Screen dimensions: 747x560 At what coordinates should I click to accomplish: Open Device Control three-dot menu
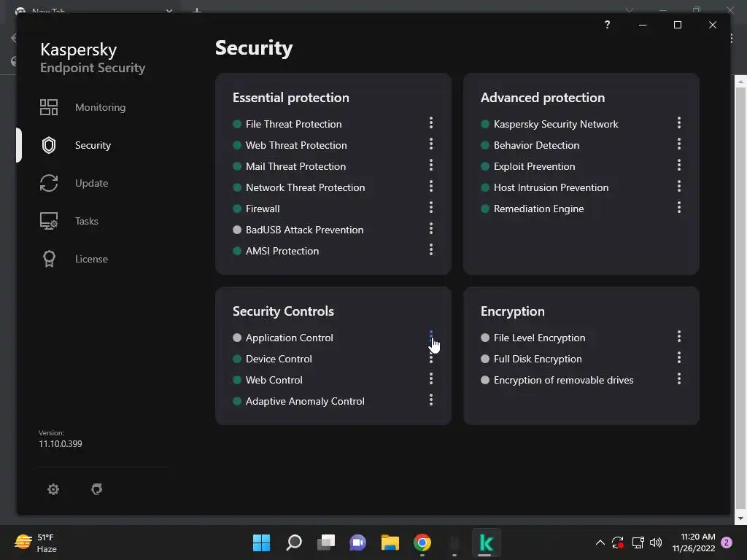[x=431, y=357]
